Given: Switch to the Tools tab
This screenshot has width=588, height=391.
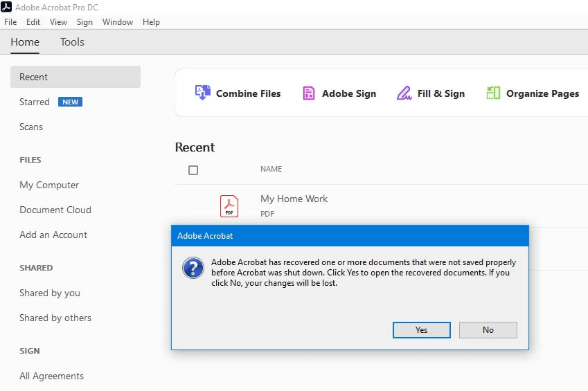Looking at the screenshot, I should (73, 42).
